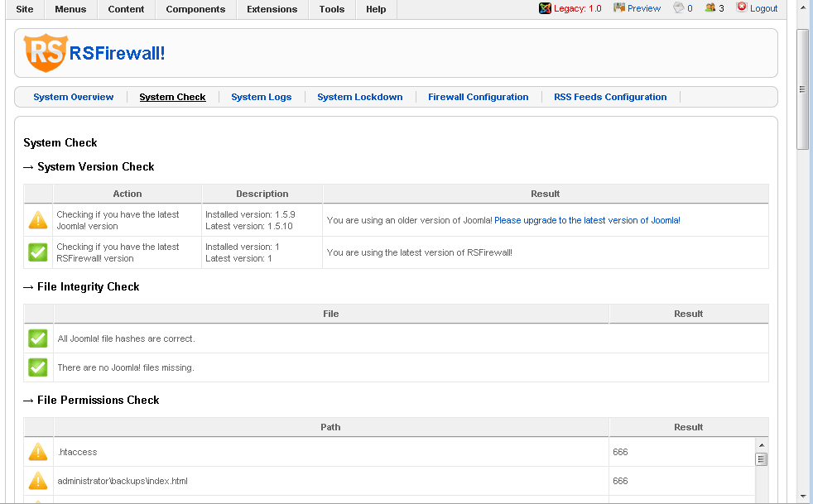Image resolution: width=813 pixels, height=504 pixels.
Task: Click the System Version Check heading
Action: click(96, 167)
